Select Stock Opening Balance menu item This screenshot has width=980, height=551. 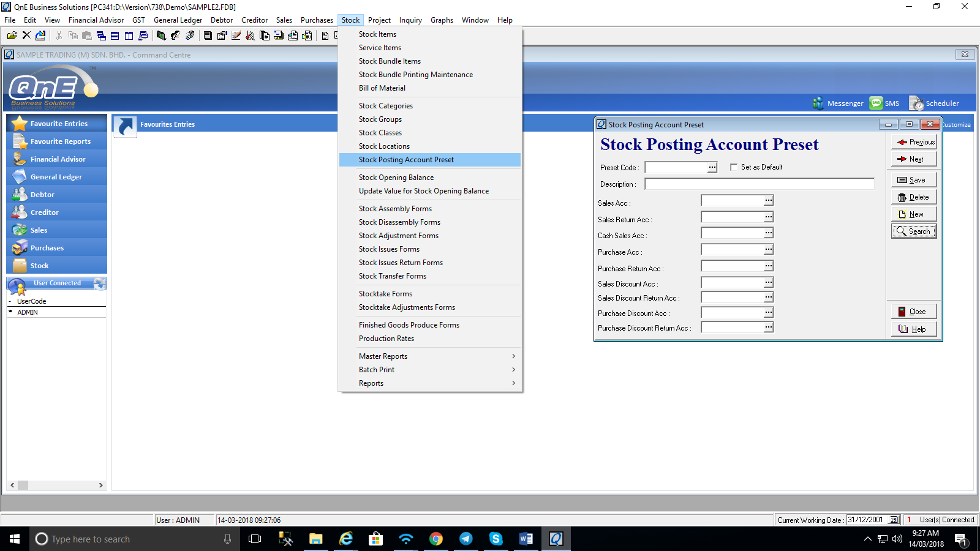tap(396, 178)
